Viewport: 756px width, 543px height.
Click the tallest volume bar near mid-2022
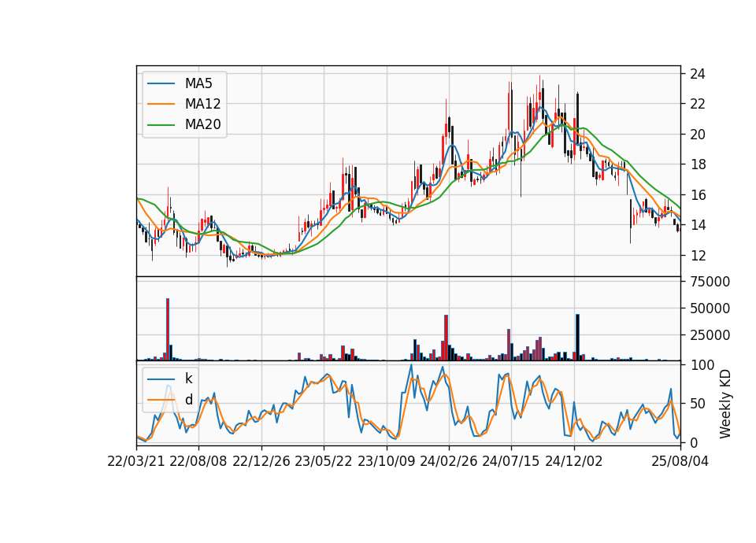[x=168, y=329]
